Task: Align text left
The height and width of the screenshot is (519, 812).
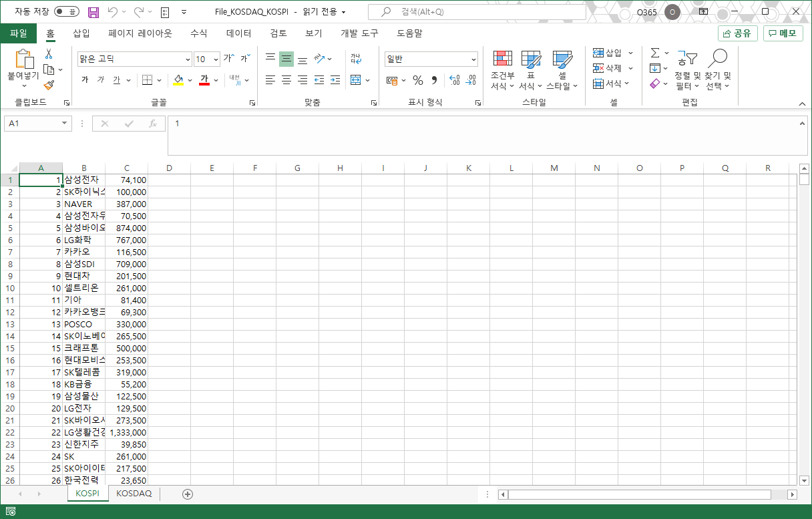Action: click(270, 80)
